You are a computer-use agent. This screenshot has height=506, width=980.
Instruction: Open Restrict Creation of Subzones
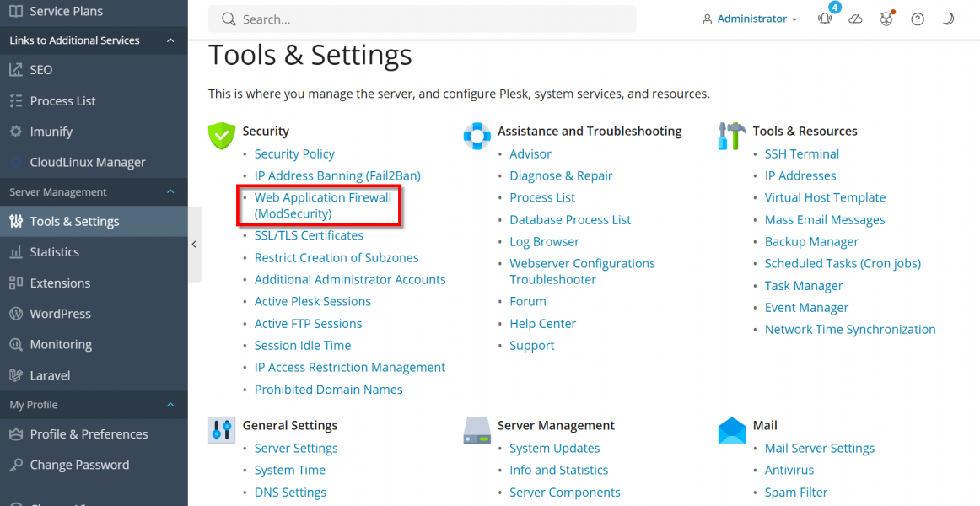click(x=337, y=257)
